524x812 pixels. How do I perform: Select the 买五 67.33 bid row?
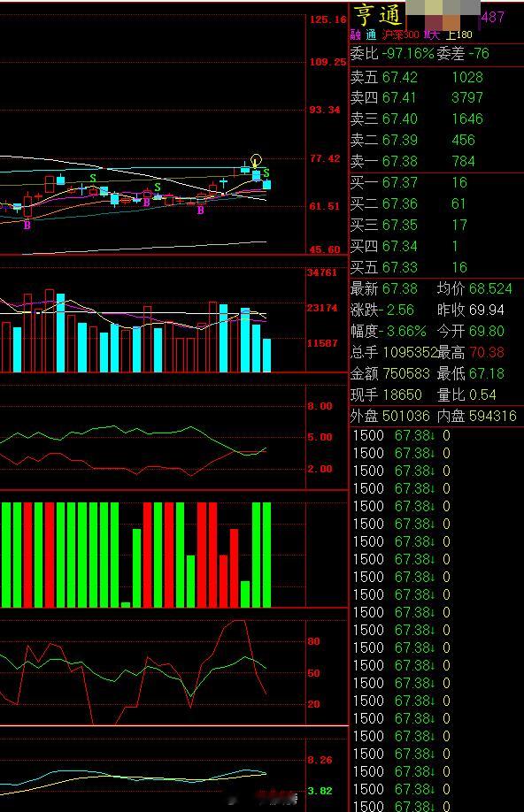410,268
